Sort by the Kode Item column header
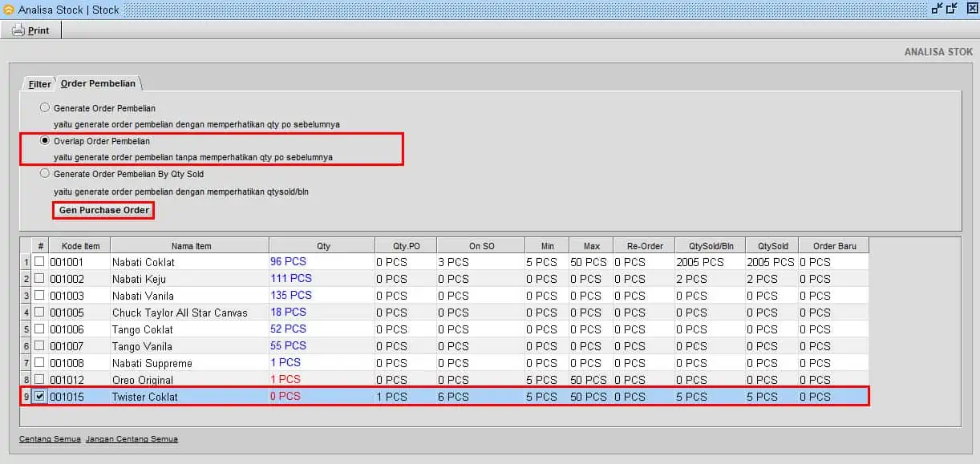Screen dimensions: 980x464 80,246
